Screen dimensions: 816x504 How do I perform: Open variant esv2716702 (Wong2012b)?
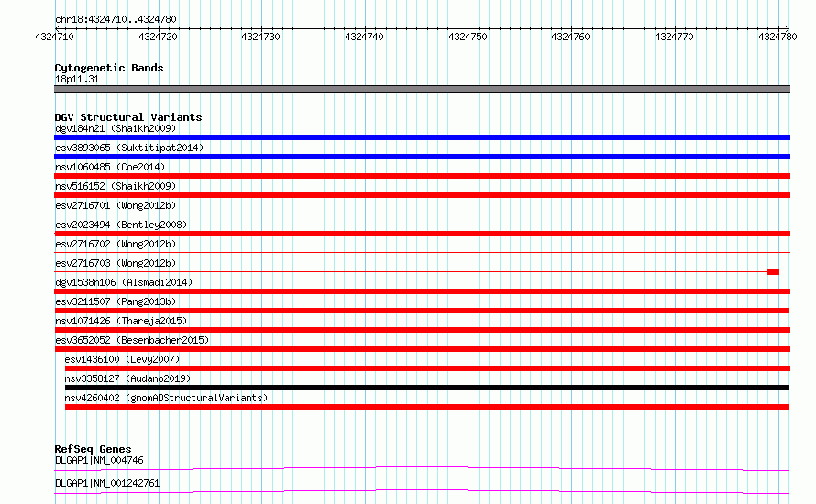tap(116, 244)
